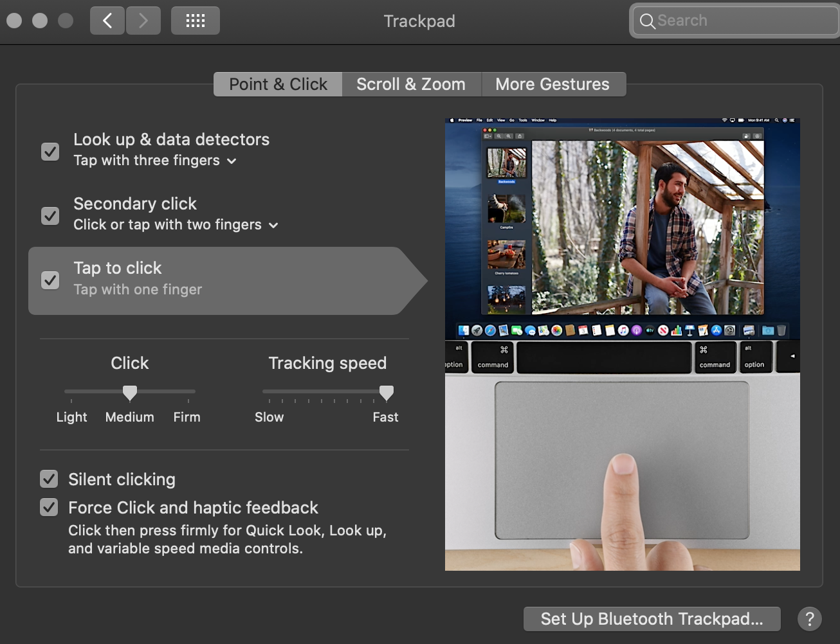
Task: Click the Look up & data detectors label
Action: pos(171,139)
